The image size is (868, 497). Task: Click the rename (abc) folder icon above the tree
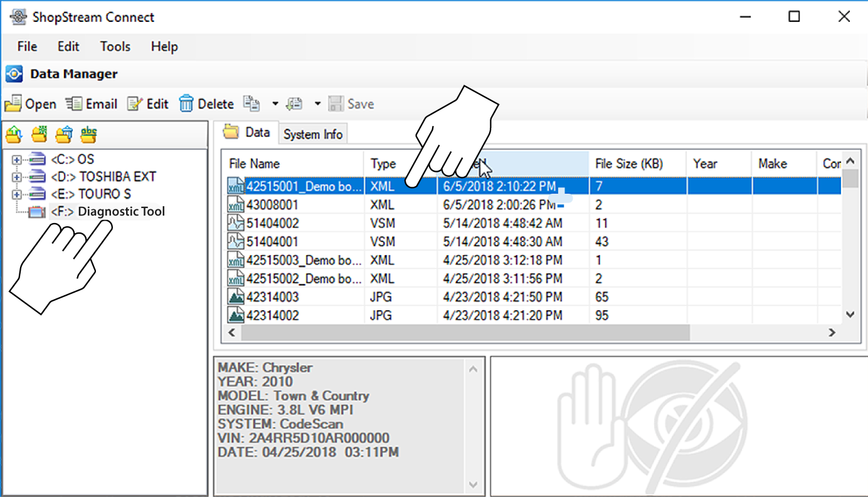87,134
